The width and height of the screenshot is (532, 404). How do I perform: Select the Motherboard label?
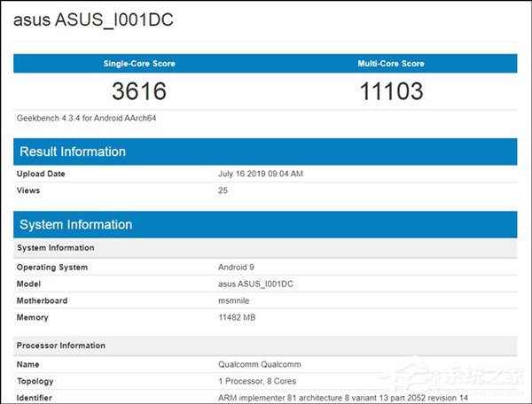tap(42, 300)
